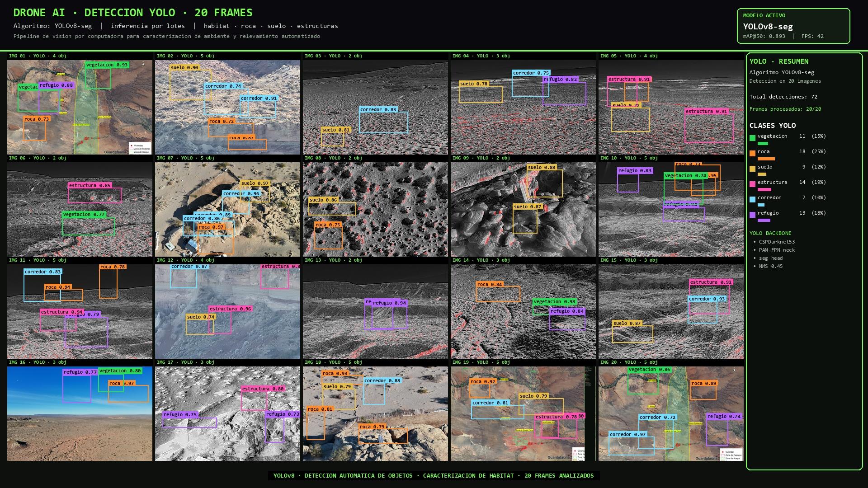Click the 'Frames procesados: 20/20' line
868x488 pixels.
785,109
